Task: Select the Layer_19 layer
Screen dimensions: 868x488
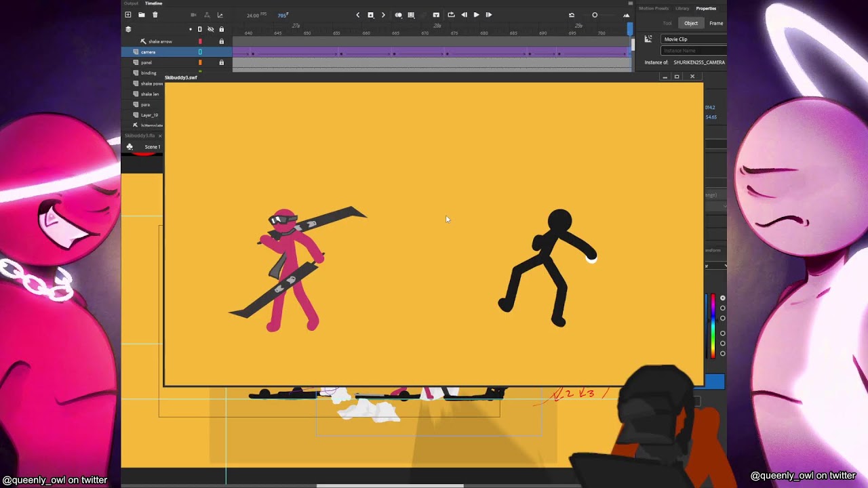Action: point(149,115)
